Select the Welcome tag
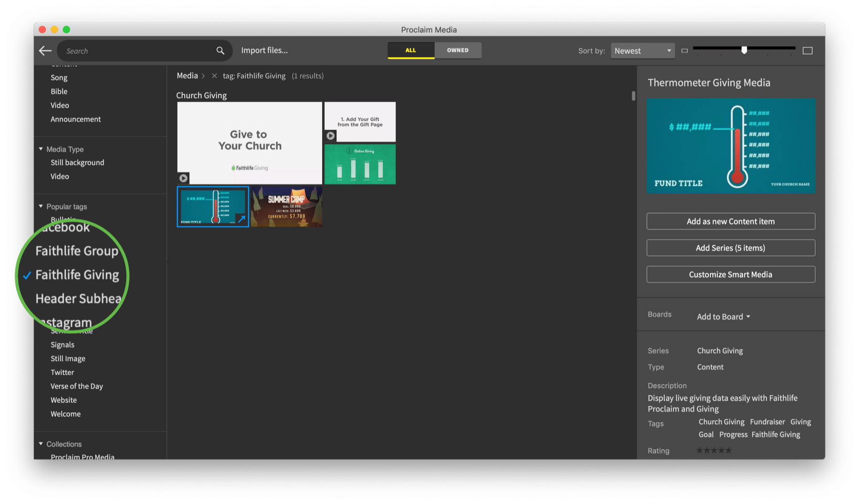 point(66,414)
